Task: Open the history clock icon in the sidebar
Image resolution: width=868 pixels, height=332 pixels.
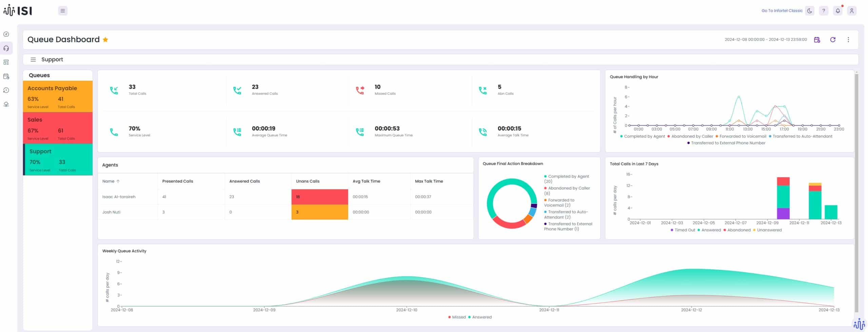Action: pyautogui.click(x=6, y=90)
